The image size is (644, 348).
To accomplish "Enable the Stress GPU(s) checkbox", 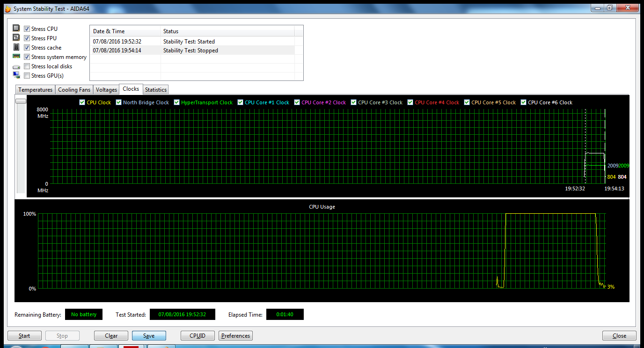I will tap(27, 76).
